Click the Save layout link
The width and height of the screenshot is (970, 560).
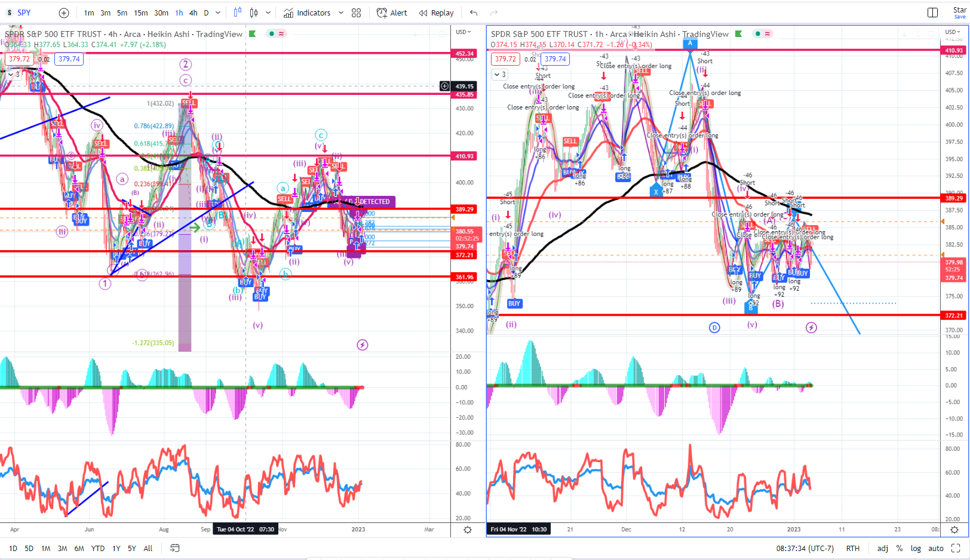click(x=960, y=17)
